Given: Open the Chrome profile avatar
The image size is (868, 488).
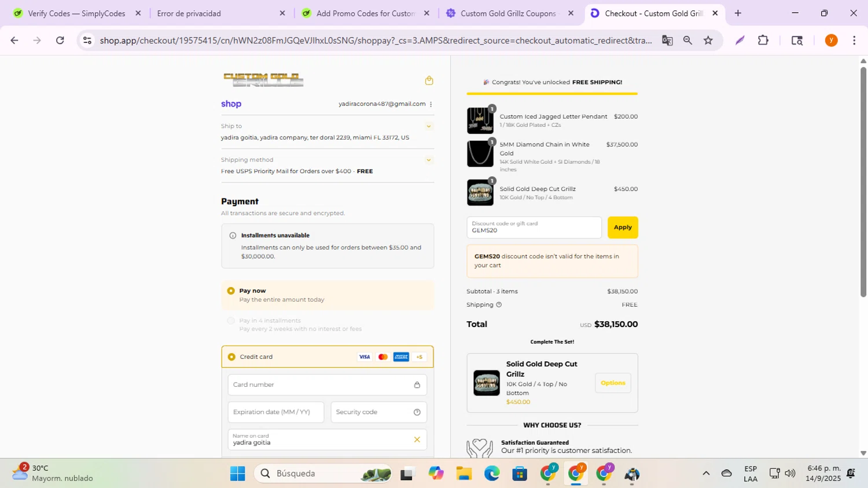Looking at the screenshot, I should coord(831,41).
